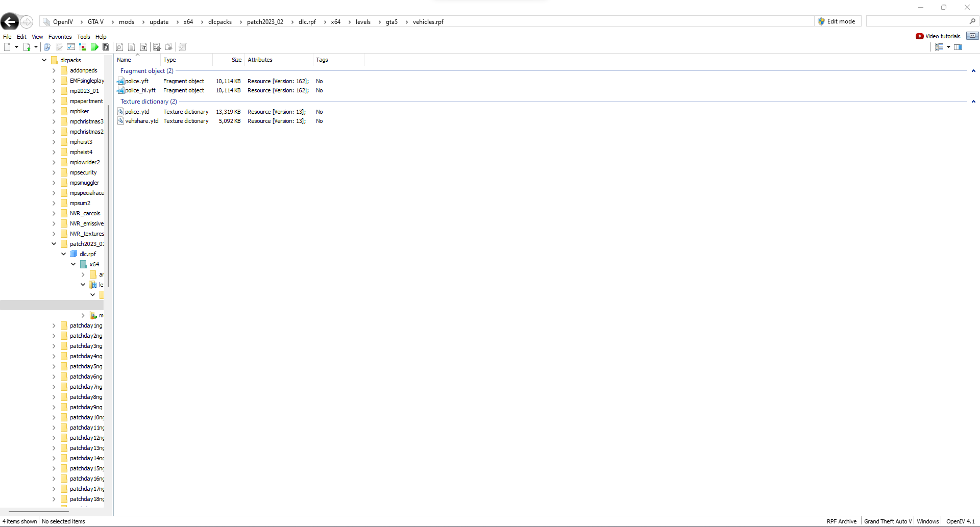
Task: Collapse the patch2023_02 tree node
Action: (54, 244)
